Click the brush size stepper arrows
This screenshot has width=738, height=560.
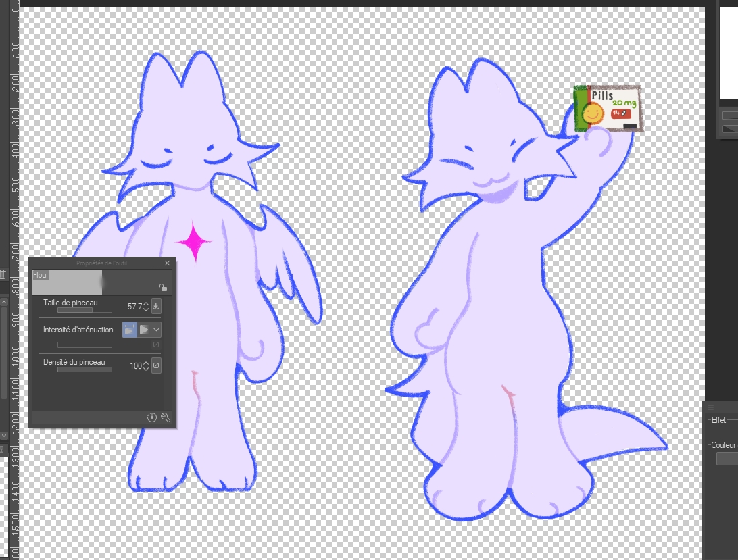point(146,307)
